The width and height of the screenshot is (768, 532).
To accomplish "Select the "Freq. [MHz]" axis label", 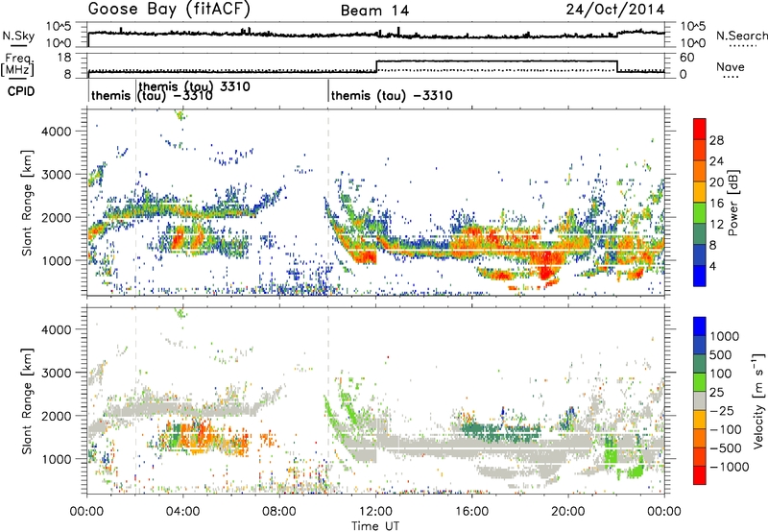I will pos(17,64).
